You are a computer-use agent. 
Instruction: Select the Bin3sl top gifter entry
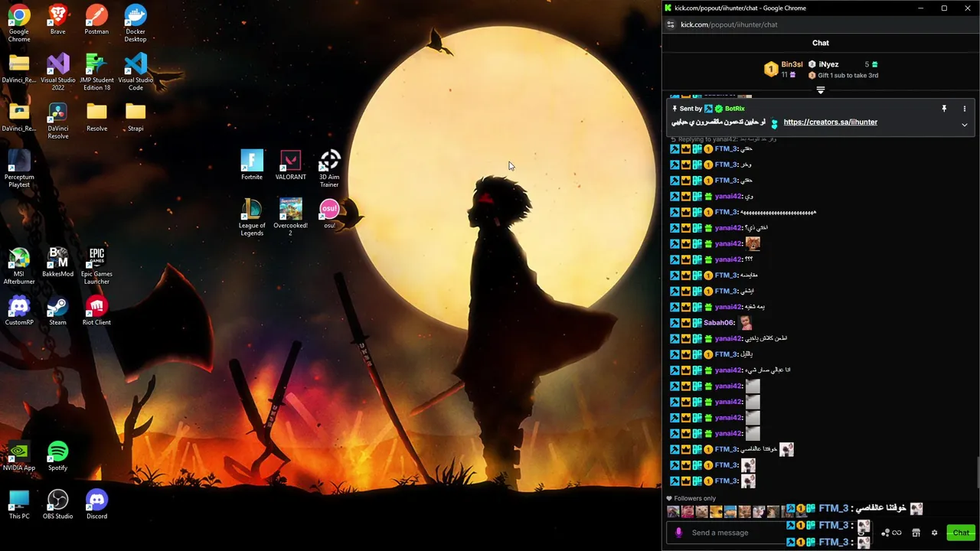785,69
